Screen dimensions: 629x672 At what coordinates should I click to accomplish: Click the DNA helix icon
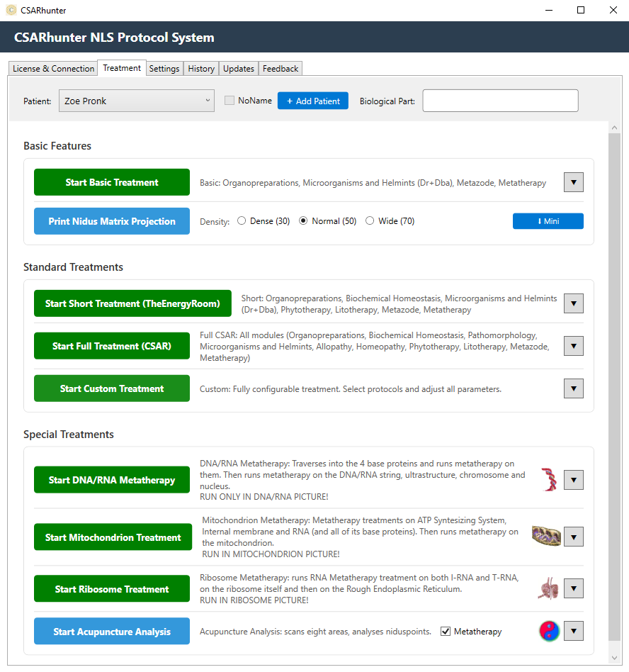click(549, 480)
